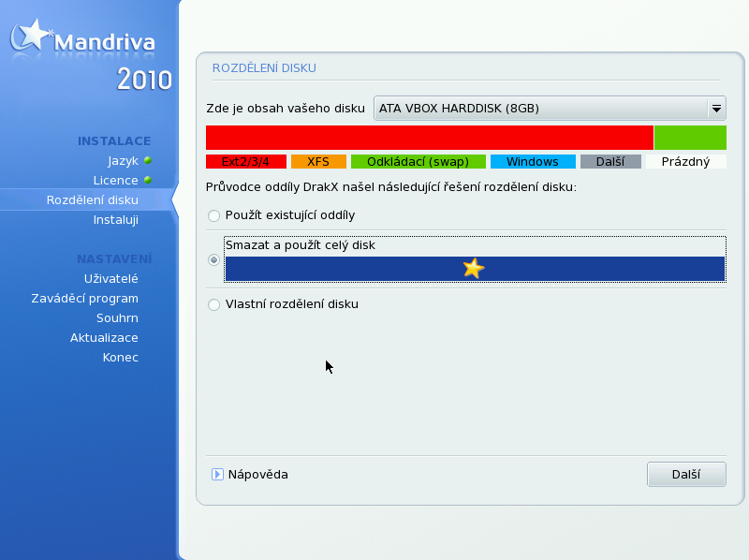Click the blue whole-disk preview bar

click(x=475, y=269)
